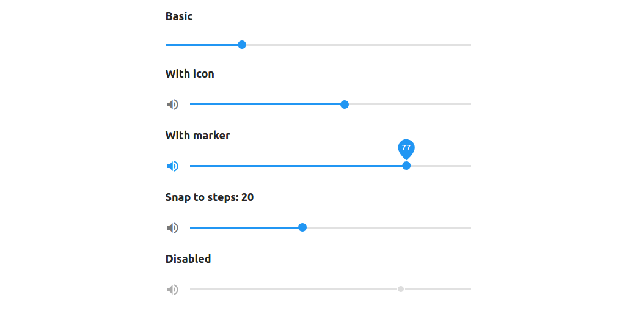Click the speaker icon beside the With icon slider
This screenshot has height=311, width=644.
tap(172, 104)
